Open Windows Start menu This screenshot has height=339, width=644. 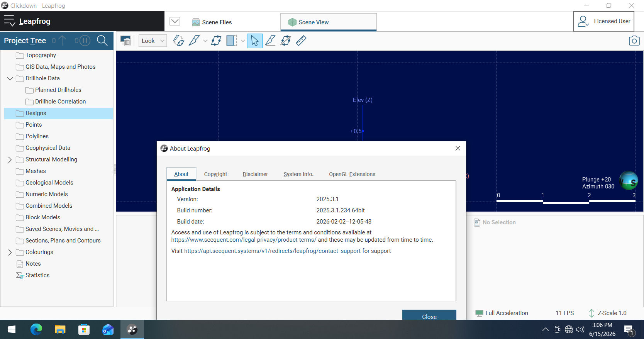click(x=12, y=329)
